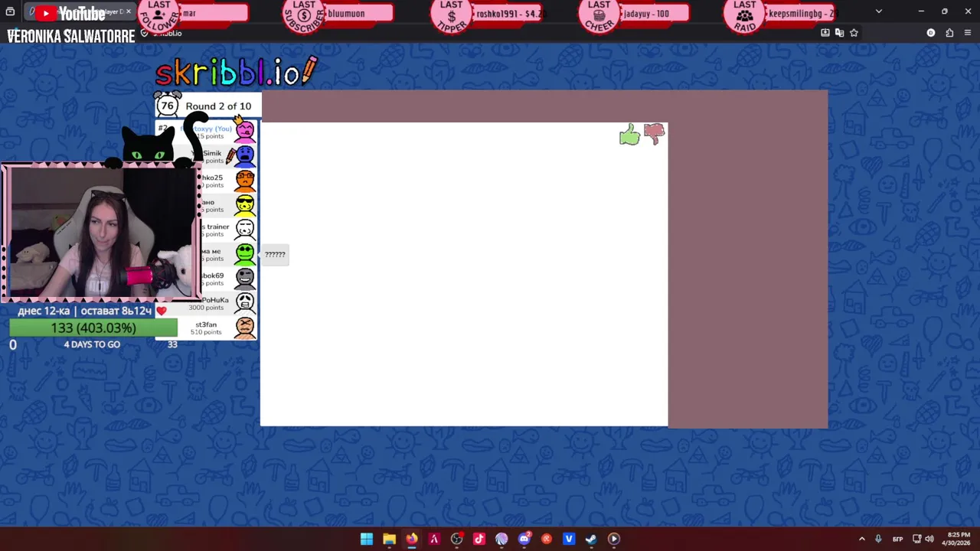Click the white grimacing avatar with 3000 points
This screenshot has height=551, width=980.
(245, 303)
